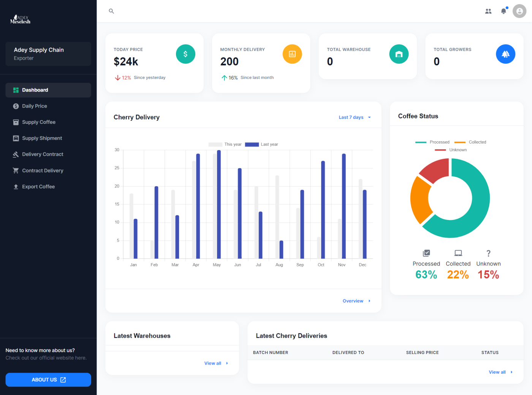The width and height of the screenshot is (532, 395).
Task: Click the Monthly Delivery chart icon
Action: click(292, 54)
